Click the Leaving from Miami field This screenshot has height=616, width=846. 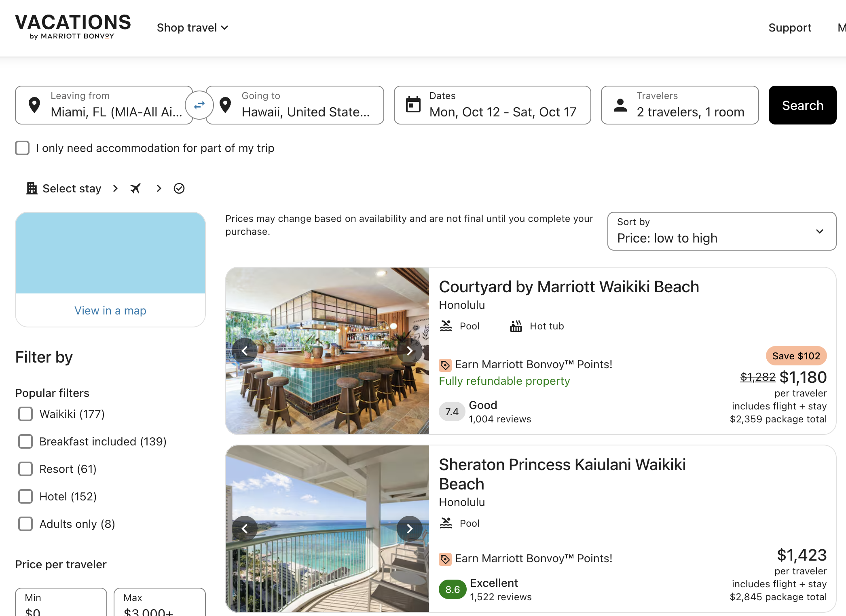click(x=104, y=105)
